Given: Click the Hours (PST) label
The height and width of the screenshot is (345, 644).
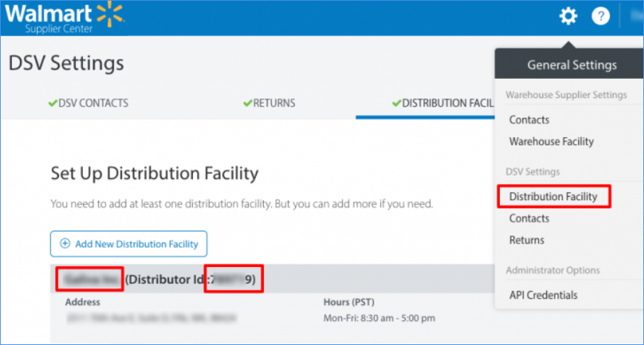Looking at the screenshot, I should point(349,302).
